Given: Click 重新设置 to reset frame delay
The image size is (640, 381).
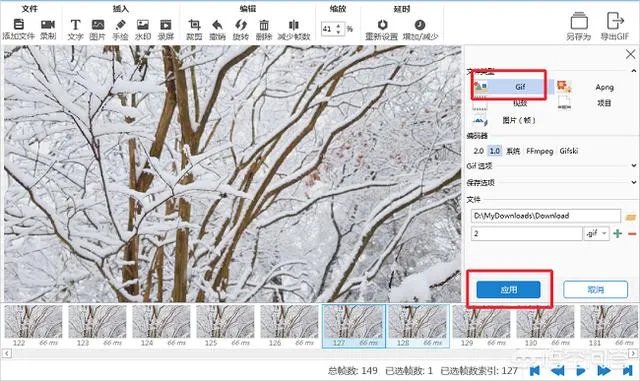Looking at the screenshot, I should coord(382,25).
